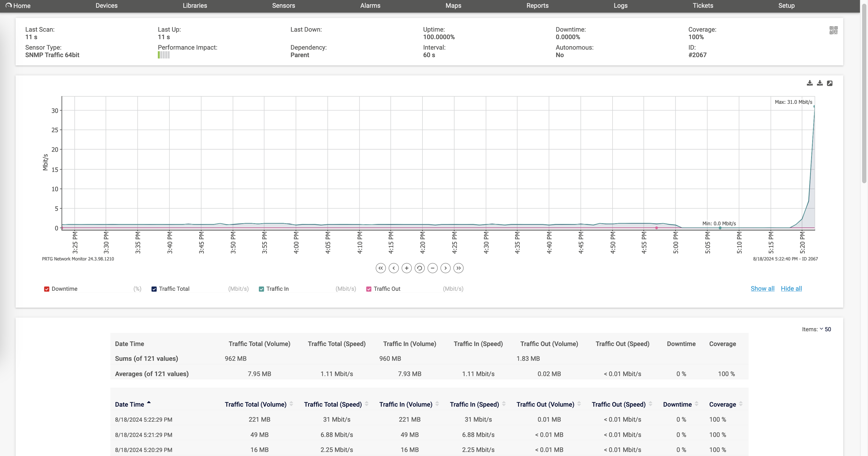
Task: Sort by Traffic In (Speed) column
Action: pyautogui.click(x=474, y=404)
